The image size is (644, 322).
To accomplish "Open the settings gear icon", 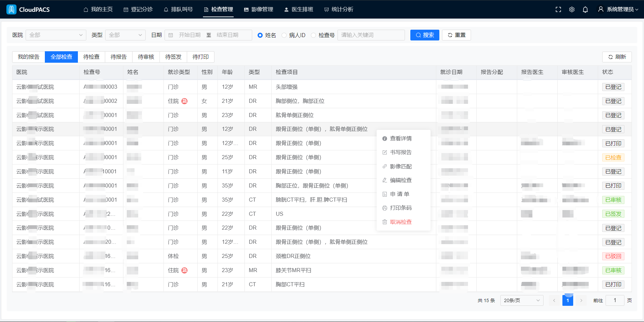I will click(572, 9).
